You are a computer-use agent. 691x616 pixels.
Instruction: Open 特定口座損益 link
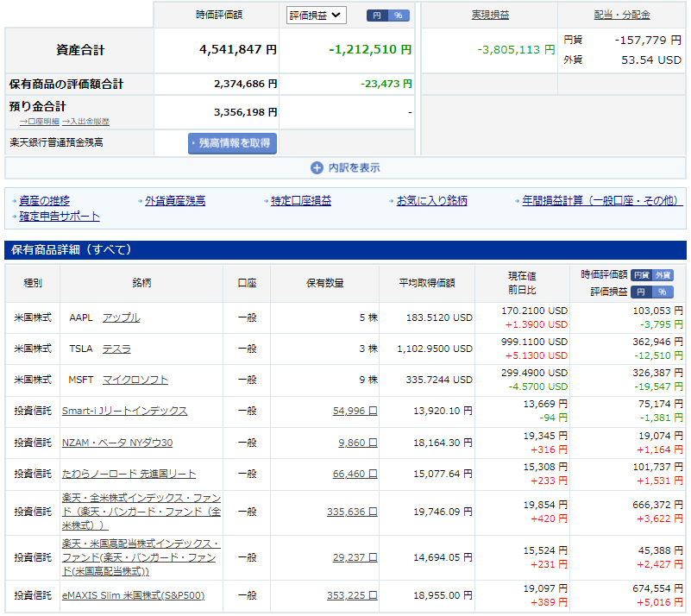[x=301, y=201]
